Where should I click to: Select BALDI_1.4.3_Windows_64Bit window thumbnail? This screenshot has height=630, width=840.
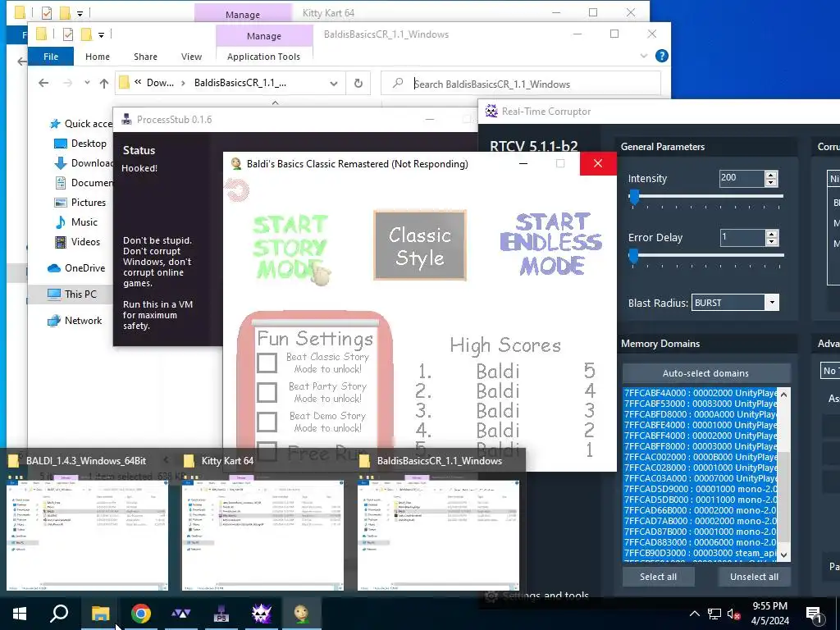[x=87, y=535]
